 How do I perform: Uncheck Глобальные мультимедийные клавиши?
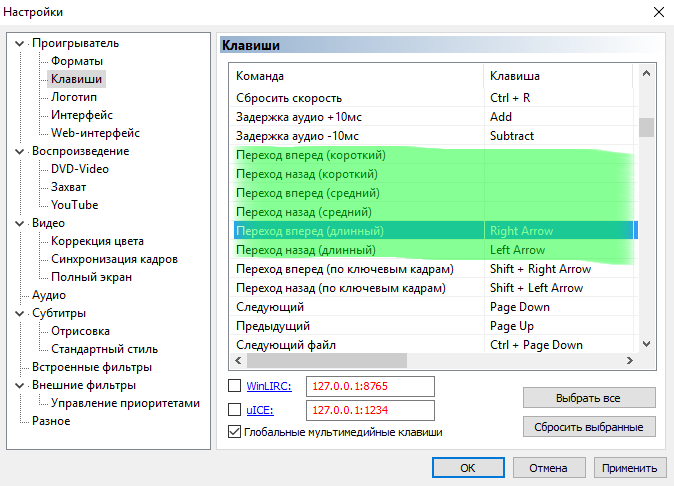pyautogui.click(x=235, y=432)
